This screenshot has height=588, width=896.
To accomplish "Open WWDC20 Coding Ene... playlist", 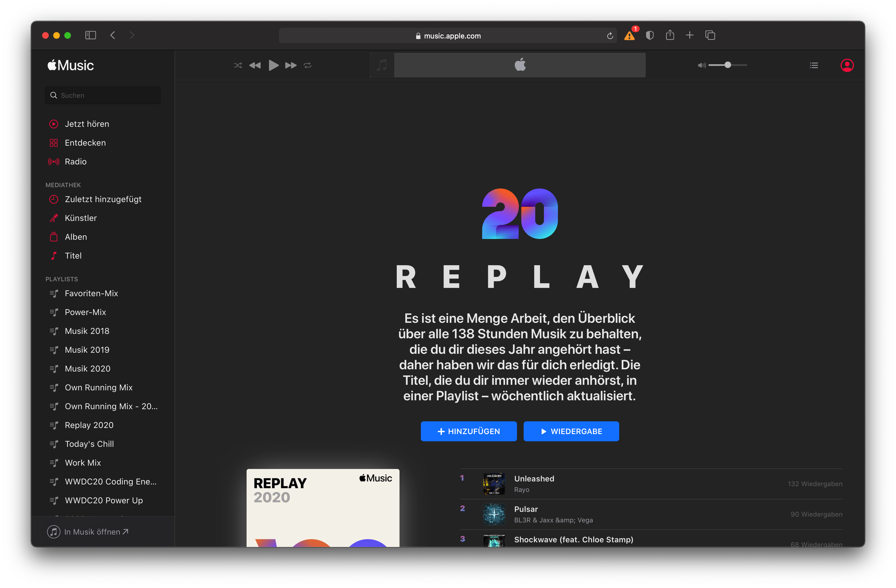I will 111,481.
